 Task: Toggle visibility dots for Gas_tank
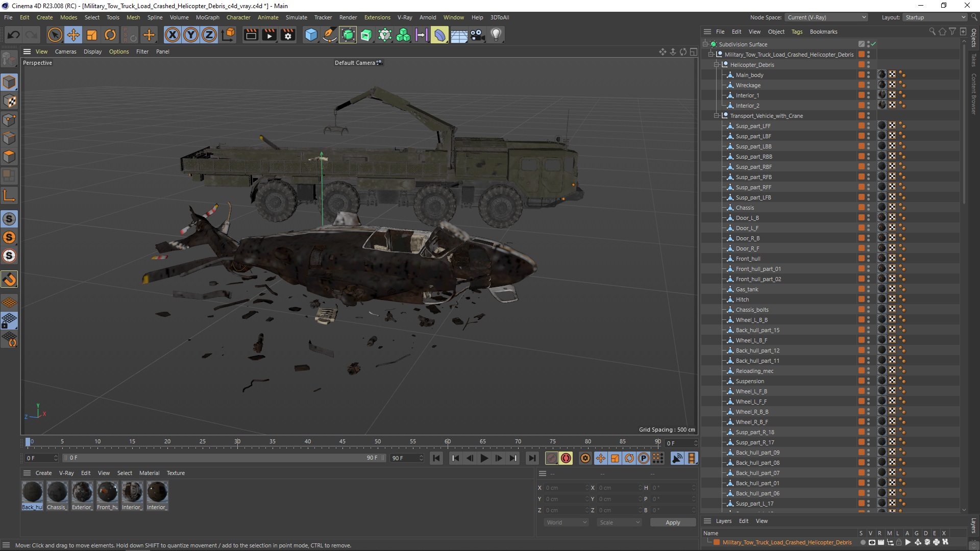coord(868,289)
